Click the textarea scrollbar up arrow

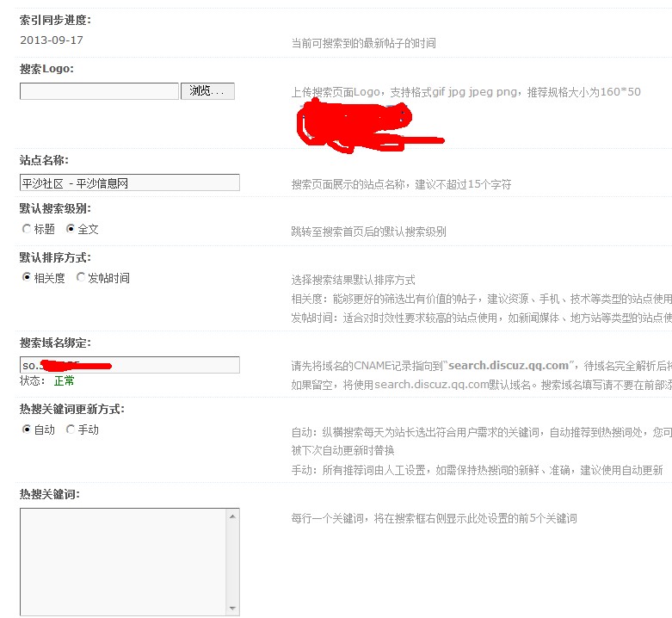point(232,516)
